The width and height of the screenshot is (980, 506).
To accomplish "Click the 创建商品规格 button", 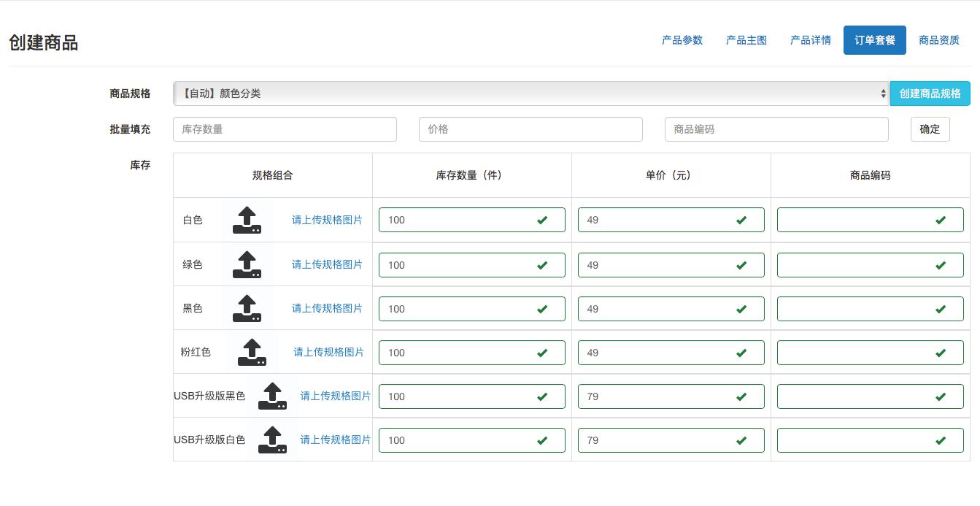I will tap(930, 93).
